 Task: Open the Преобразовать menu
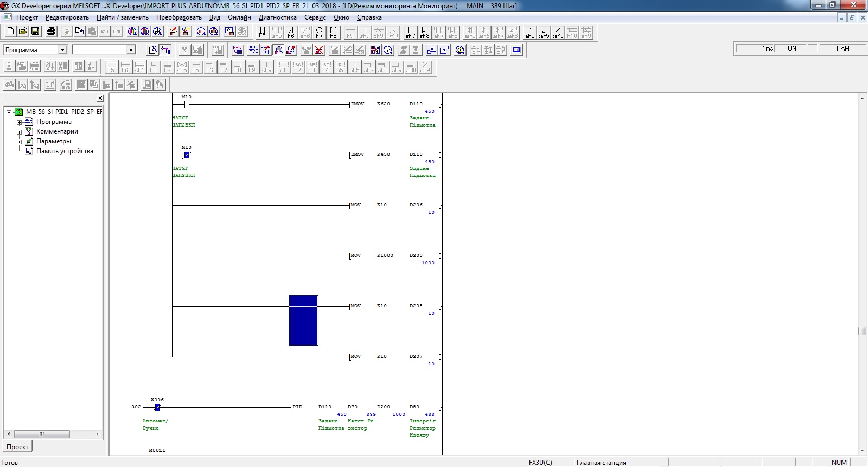click(179, 17)
